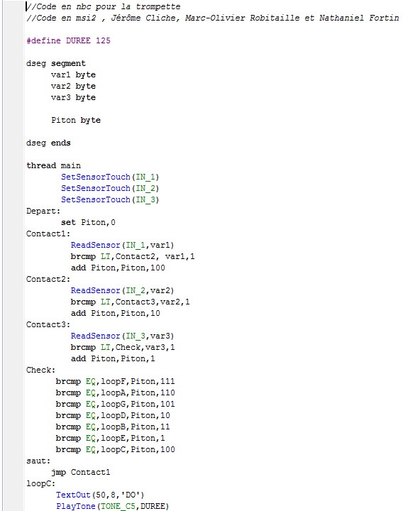
Task: Click 'brcmp EQ,loopC,Piton,100' line
Action: (x=116, y=450)
